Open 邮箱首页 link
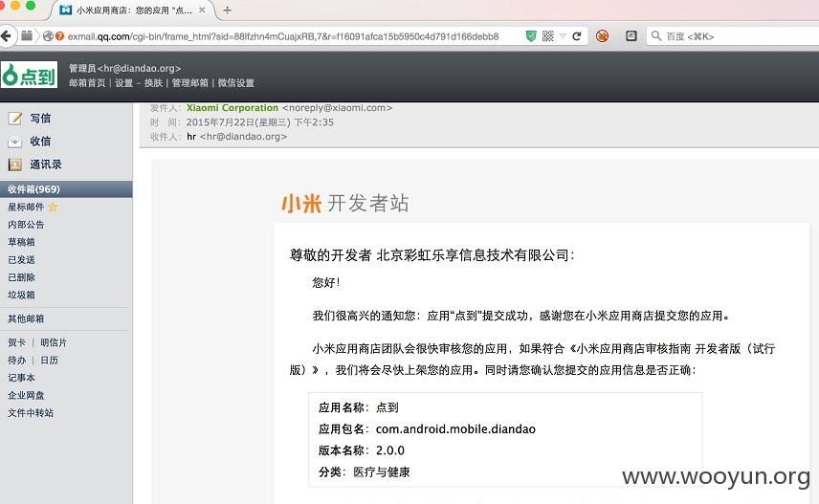The image size is (819, 504). [87, 83]
